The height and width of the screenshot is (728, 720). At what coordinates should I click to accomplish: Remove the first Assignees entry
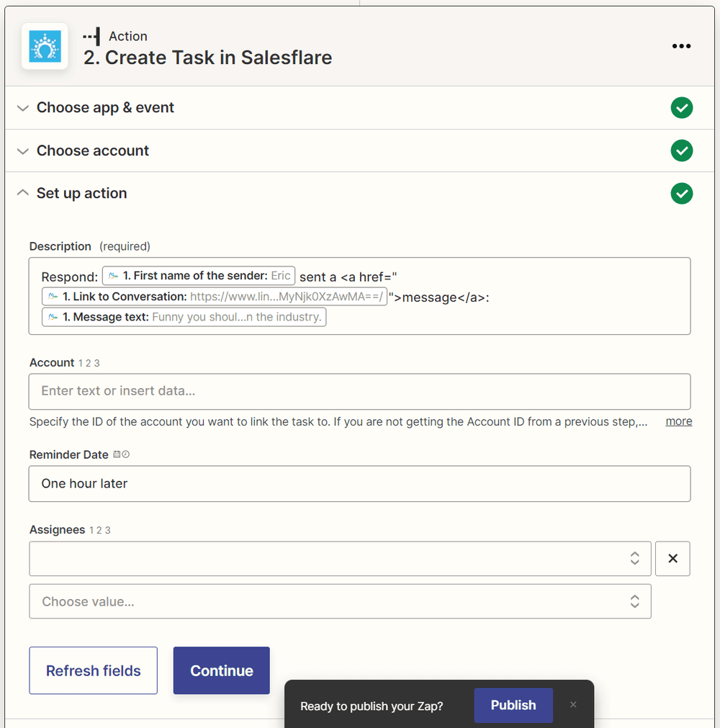point(672,559)
